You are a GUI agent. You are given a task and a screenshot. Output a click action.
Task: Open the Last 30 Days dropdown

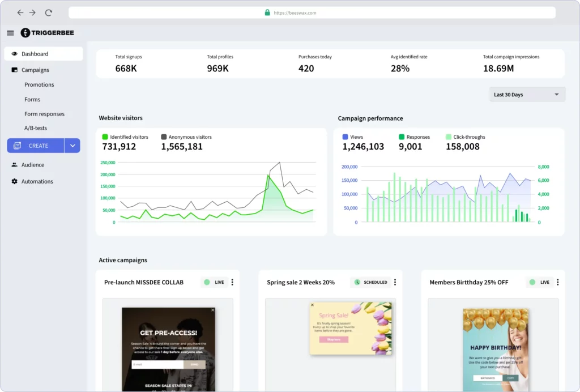tap(527, 95)
